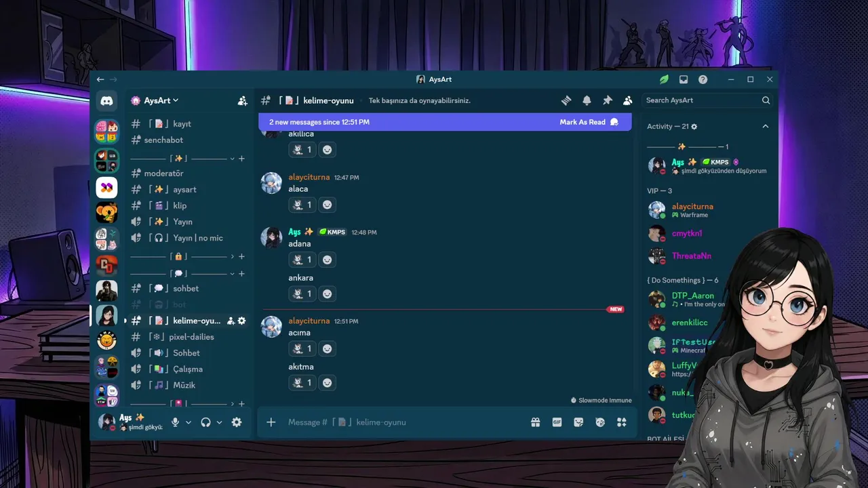Click Mark As Read button
Image resolution: width=868 pixels, height=488 pixels.
(589, 122)
